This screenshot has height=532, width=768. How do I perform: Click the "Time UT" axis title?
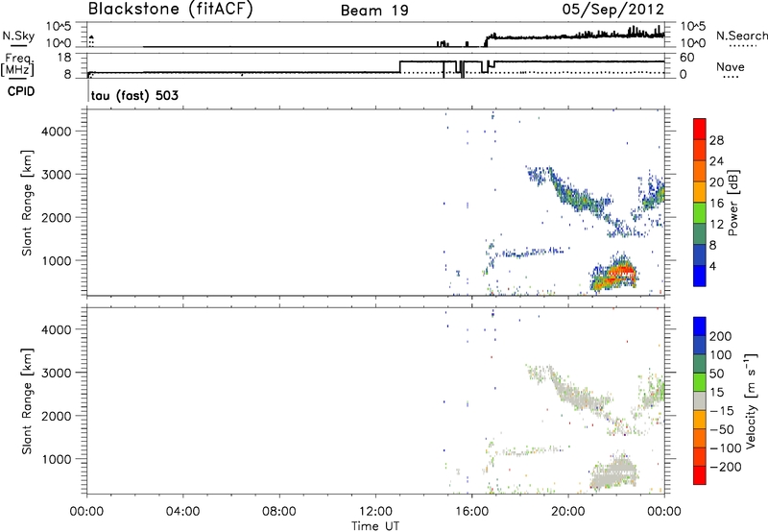coord(375,525)
